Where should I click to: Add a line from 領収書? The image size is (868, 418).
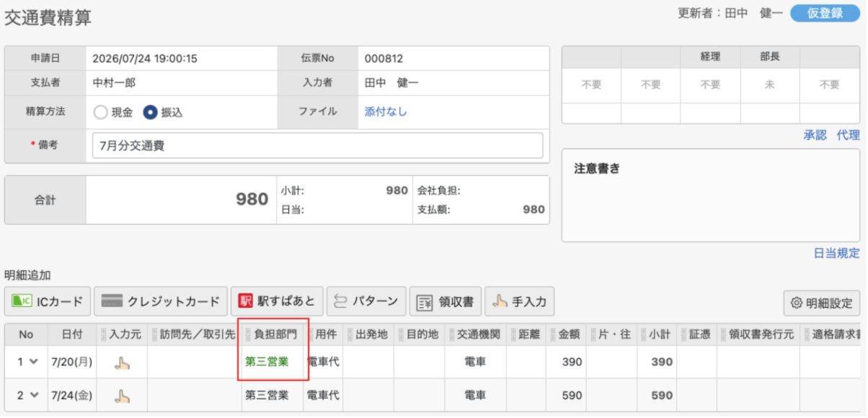click(446, 302)
